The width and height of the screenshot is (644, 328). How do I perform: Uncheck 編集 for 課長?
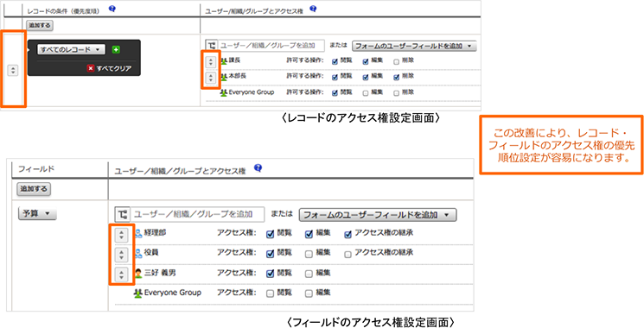(x=366, y=62)
